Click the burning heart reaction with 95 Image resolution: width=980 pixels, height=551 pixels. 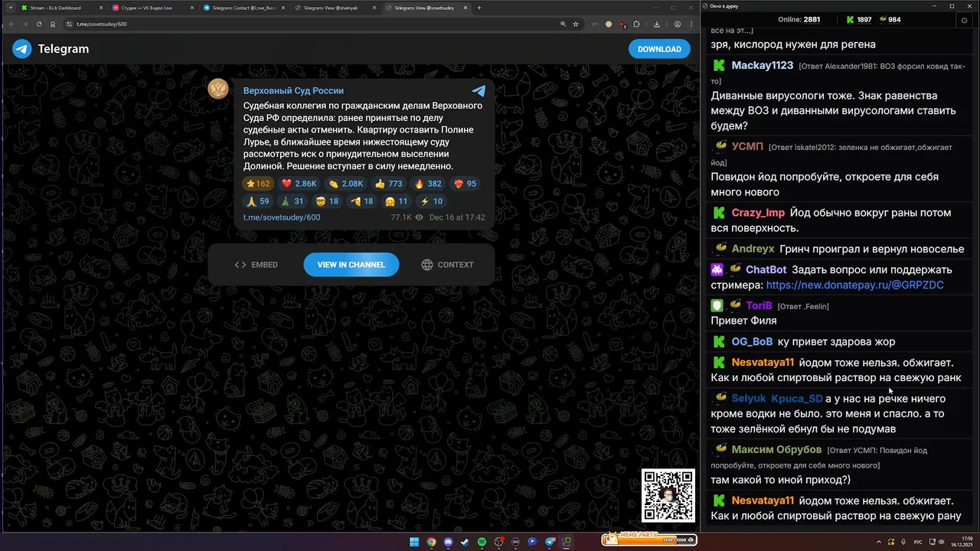point(465,184)
